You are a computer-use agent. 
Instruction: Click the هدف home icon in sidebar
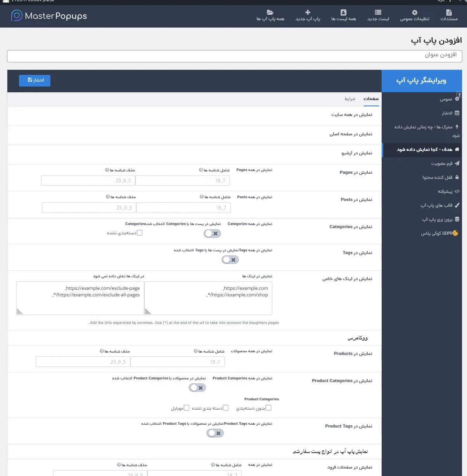(x=457, y=149)
